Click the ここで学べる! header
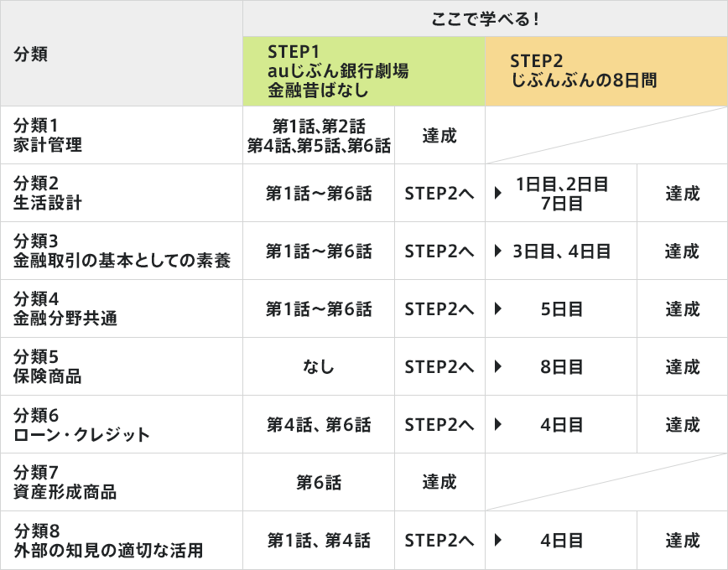The width and height of the screenshot is (728, 570). pyautogui.click(x=485, y=18)
